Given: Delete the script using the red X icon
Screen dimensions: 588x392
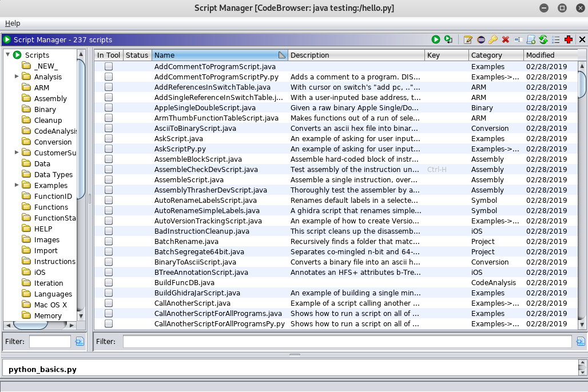Looking at the screenshot, I should (x=506, y=39).
